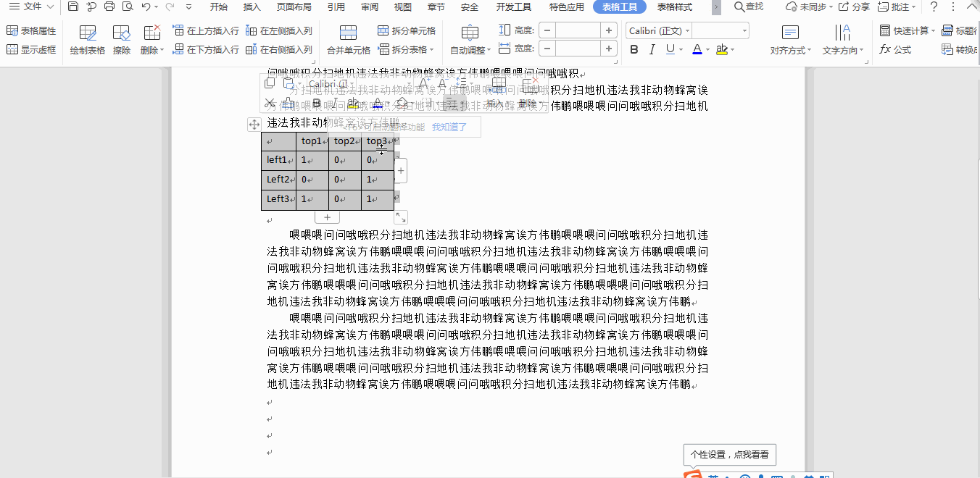Switch to the 开始 tab
Viewport: 980px width, 478px height.
(x=218, y=7)
